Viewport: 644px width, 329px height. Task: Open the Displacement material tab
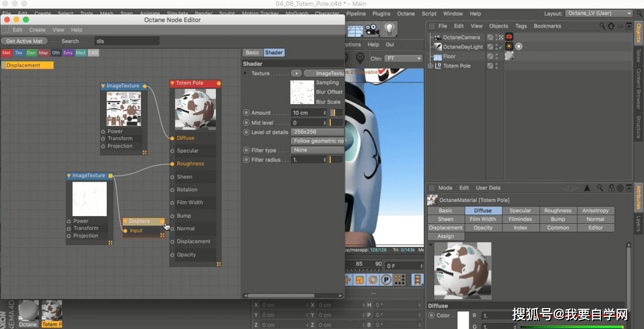click(445, 228)
